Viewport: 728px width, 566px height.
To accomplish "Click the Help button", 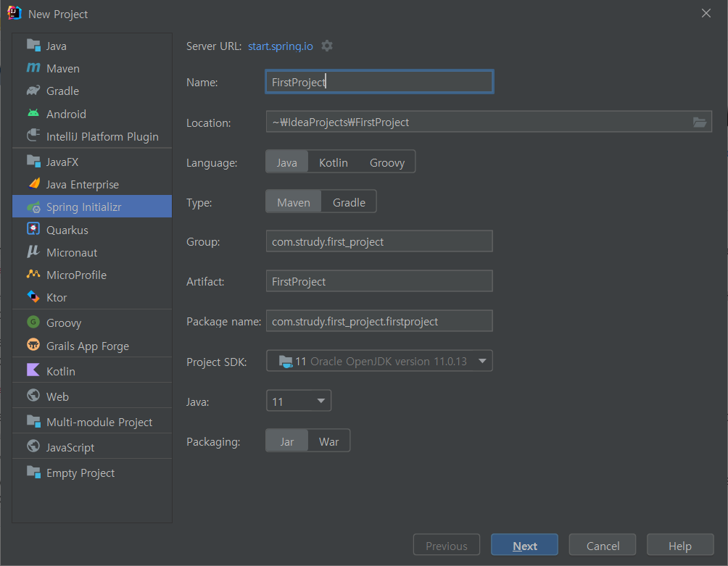I will [680, 545].
